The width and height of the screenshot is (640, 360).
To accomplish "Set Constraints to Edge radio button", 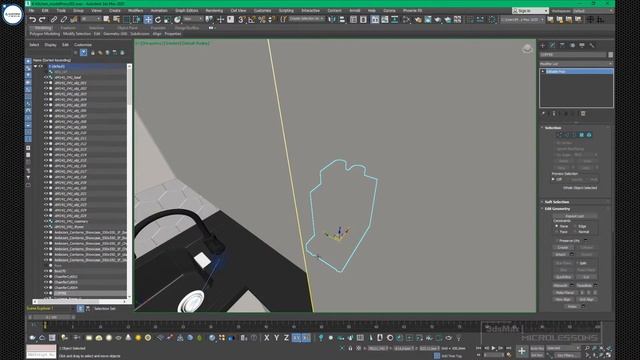I will [x=576, y=226].
